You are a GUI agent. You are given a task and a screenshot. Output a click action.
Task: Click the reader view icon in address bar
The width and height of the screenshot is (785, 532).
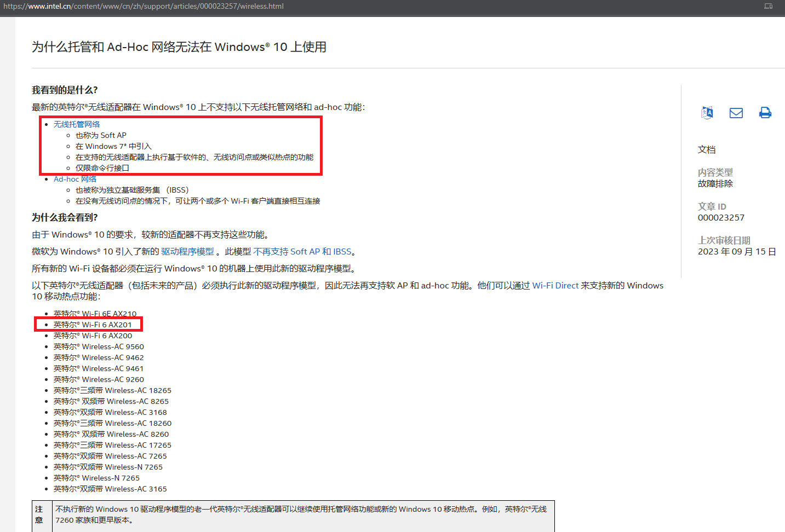(769, 6)
